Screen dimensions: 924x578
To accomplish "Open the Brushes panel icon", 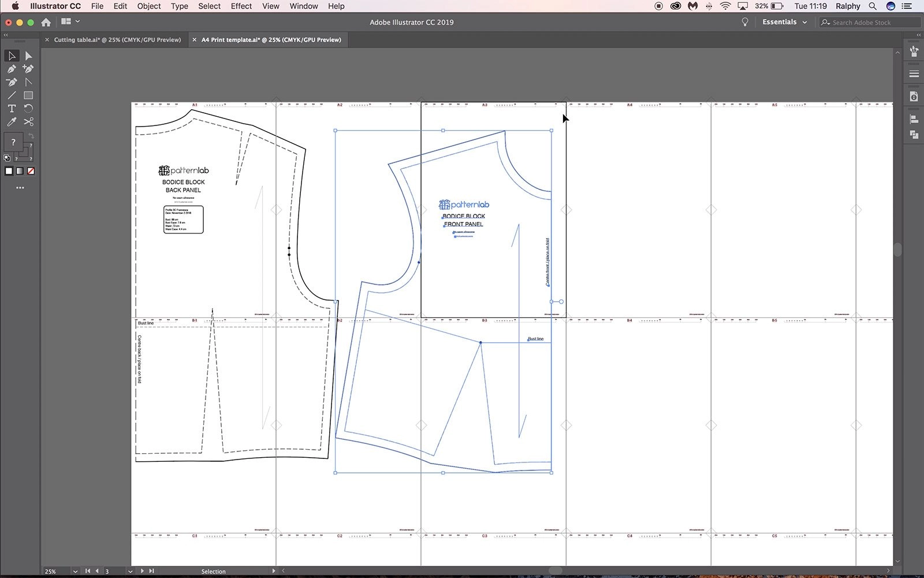I will 914,51.
